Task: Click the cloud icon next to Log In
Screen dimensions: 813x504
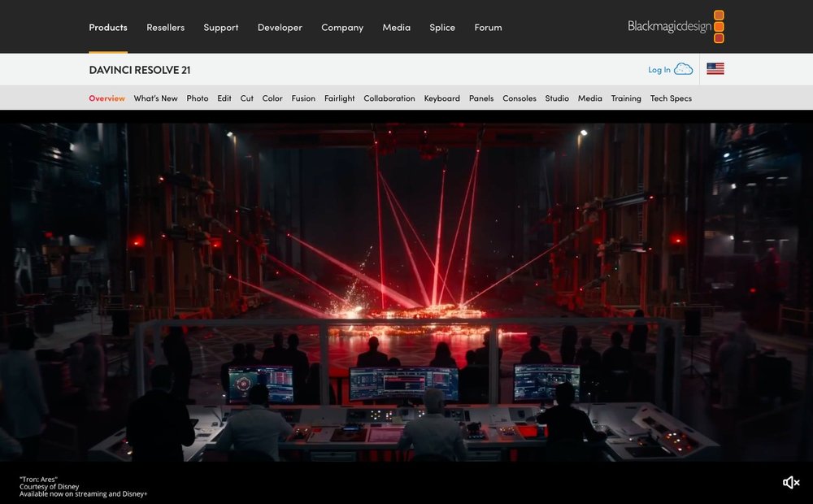Action: tap(684, 69)
